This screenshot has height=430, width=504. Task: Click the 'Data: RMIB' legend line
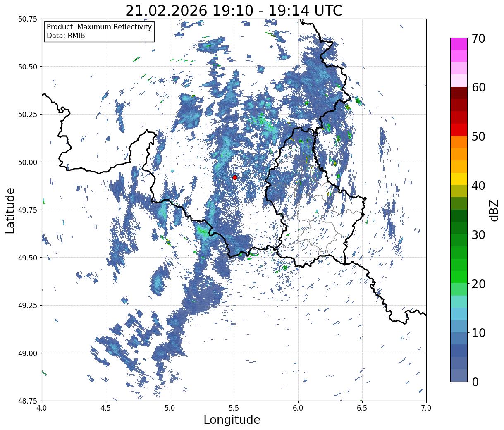click(66, 36)
